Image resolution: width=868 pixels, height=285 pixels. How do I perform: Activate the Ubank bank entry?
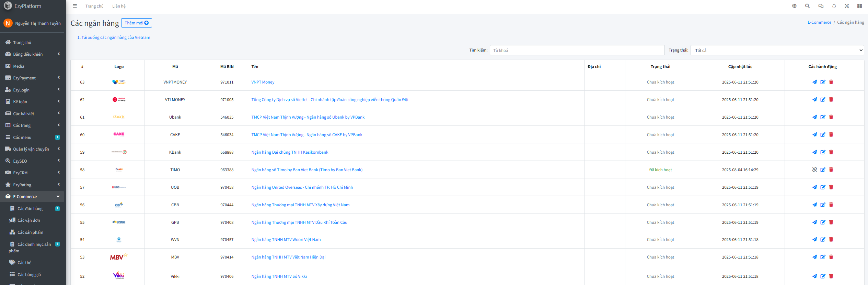(x=814, y=117)
